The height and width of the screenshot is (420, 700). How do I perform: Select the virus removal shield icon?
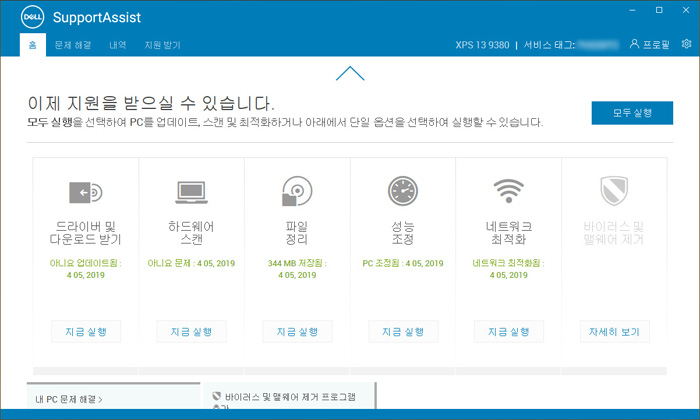click(614, 191)
